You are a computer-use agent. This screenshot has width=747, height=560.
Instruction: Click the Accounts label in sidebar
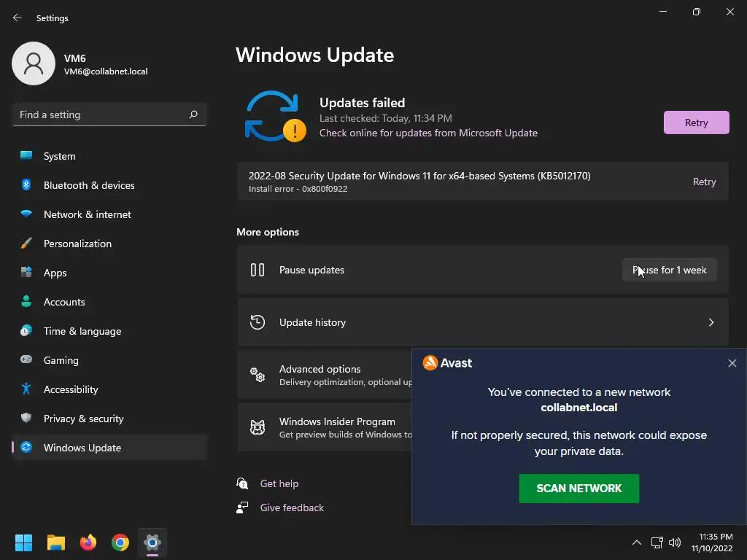[x=64, y=302]
